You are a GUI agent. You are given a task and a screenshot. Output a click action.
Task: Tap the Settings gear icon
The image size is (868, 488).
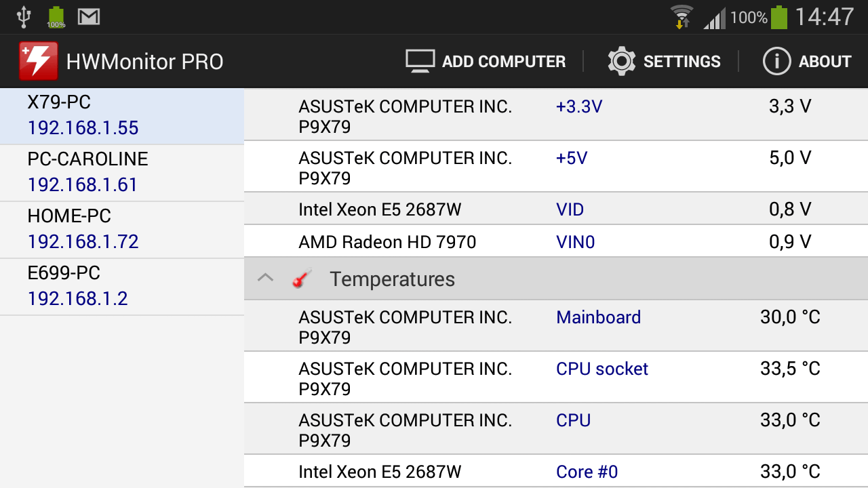(621, 62)
